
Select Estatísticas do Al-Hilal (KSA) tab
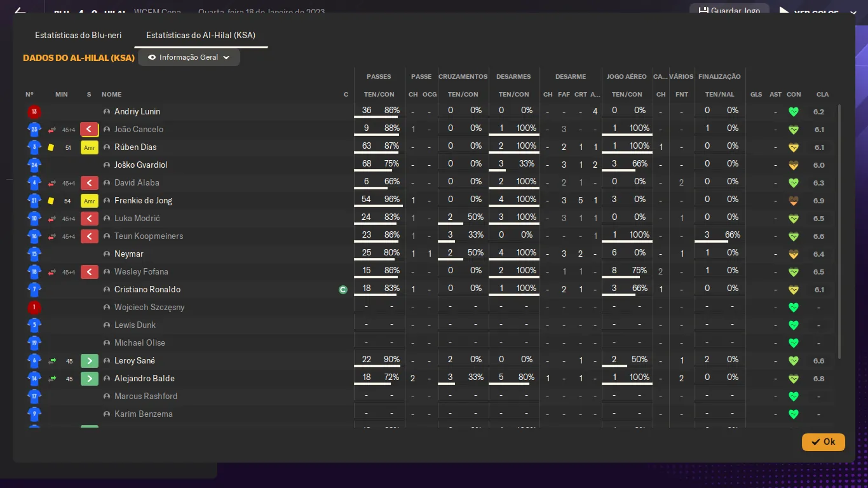coord(201,36)
